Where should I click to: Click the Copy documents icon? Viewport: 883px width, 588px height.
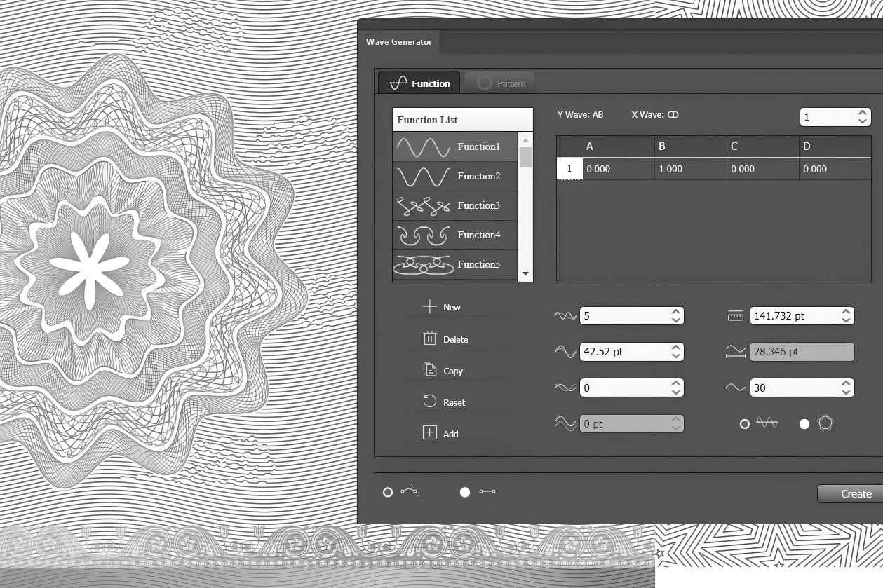[x=430, y=369]
